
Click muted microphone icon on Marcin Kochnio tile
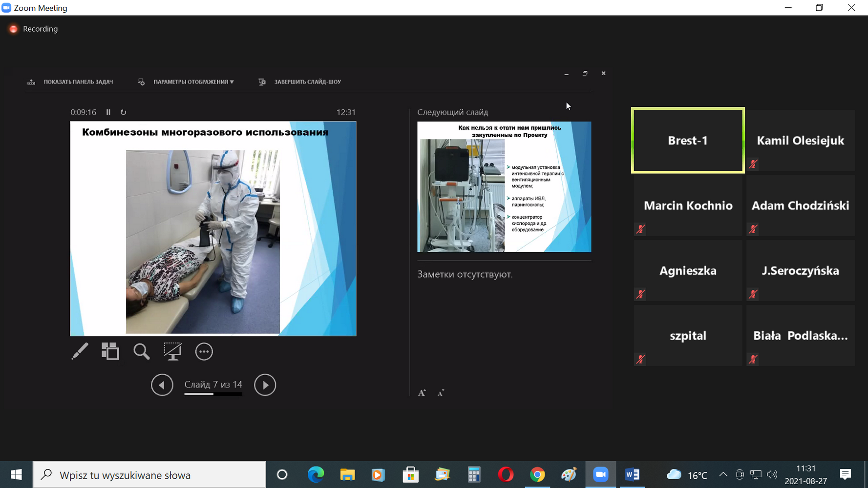click(640, 229)
